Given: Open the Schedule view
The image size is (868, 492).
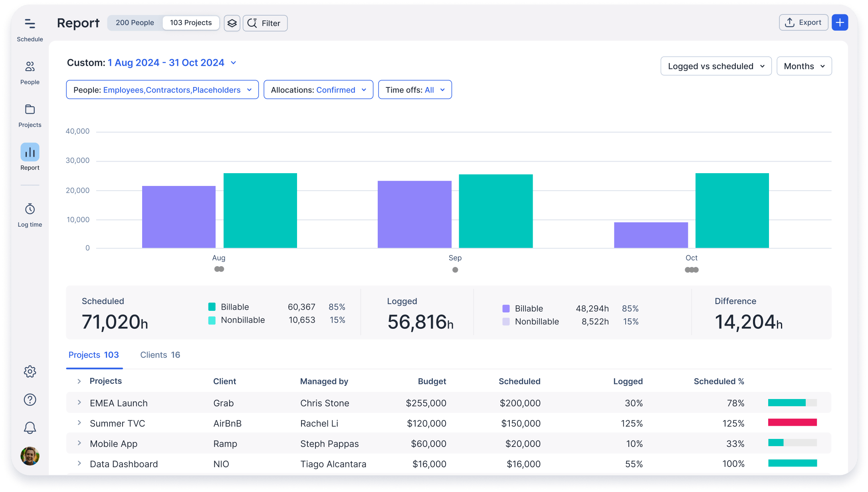Looking at the screenshot, I should pyautogui.click(x=30, y=29).
